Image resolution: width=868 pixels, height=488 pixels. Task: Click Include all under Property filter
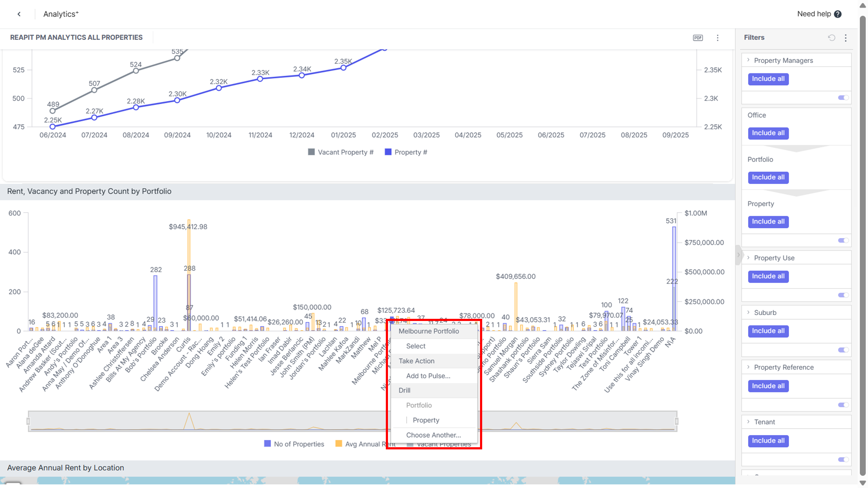click(768, 222)
